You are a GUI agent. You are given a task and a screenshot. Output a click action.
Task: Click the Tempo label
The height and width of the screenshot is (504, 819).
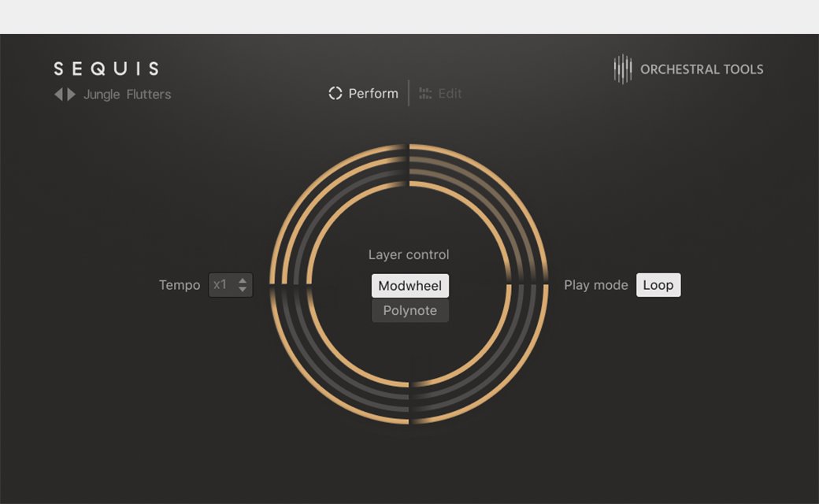point(180,285)
